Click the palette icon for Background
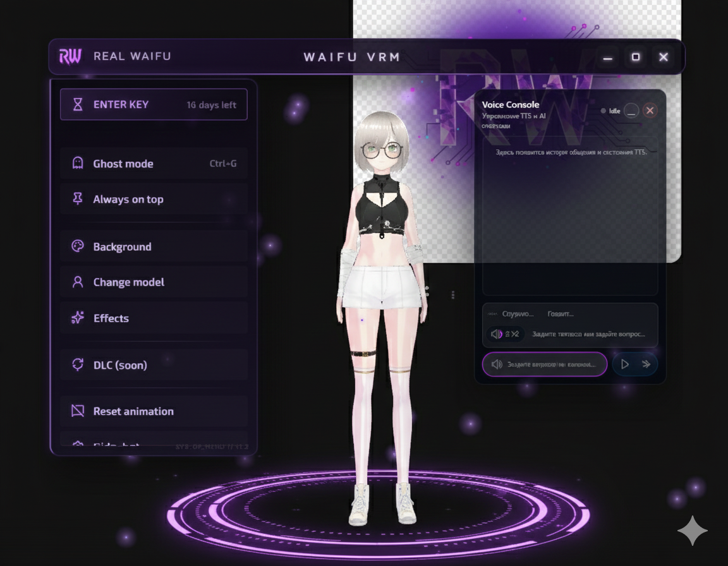 [78, 246]
